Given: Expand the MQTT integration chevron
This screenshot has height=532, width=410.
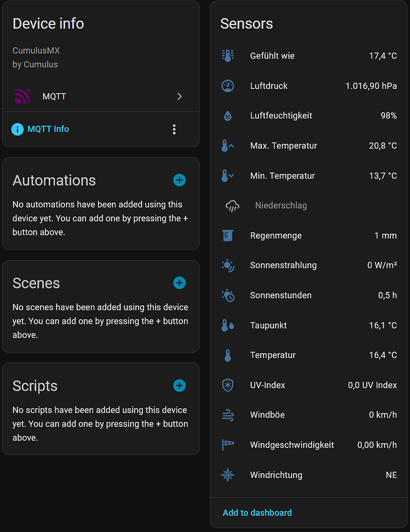Looking at the screenshot, I should tap(180, 96).
